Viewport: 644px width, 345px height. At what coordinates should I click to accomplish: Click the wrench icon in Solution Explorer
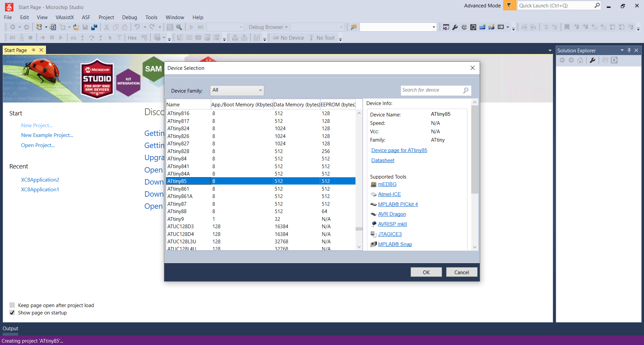[x=593, y=60]
